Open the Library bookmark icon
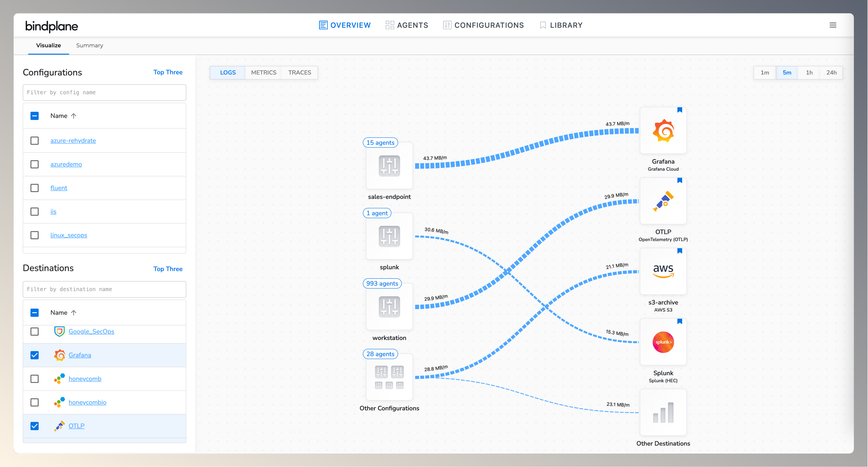The image size is (868, 467). tap(542, 25)
